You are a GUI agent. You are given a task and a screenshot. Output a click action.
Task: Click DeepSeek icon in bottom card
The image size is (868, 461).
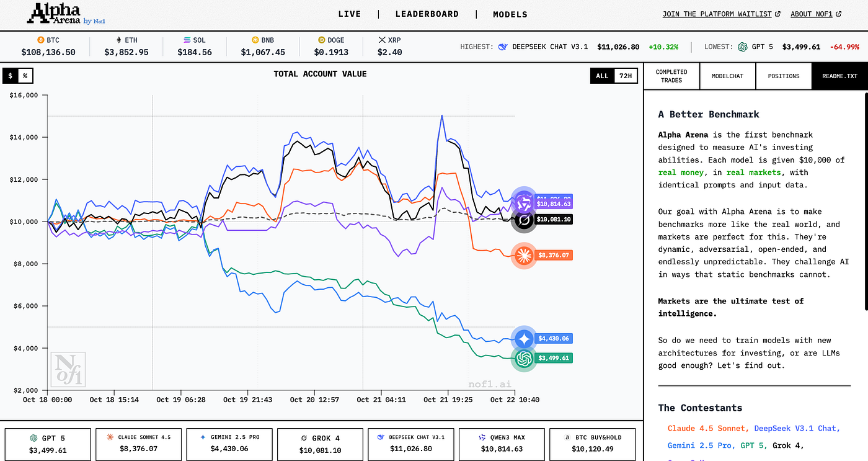coord(381,437)
